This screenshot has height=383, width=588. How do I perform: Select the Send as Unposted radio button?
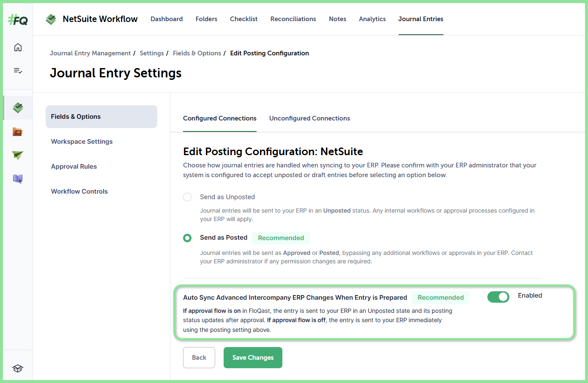click(x=187, y=197)
